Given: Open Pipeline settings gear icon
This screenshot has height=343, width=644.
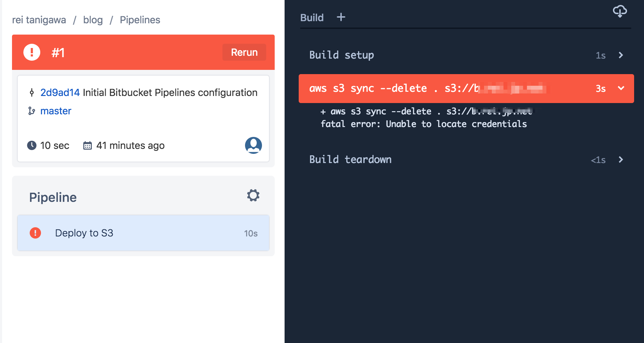Looking at the screenshot, I should (253, 195).
